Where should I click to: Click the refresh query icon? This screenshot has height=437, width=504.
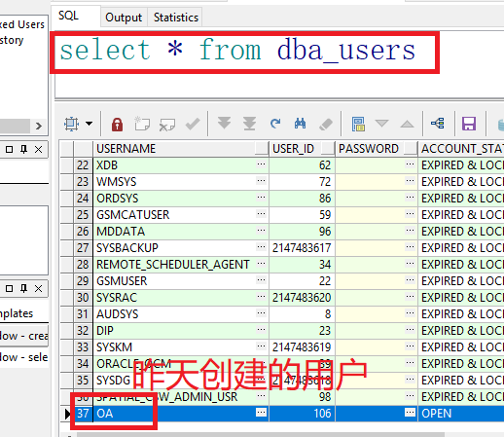pyautogui.click(x=275, y=124)
